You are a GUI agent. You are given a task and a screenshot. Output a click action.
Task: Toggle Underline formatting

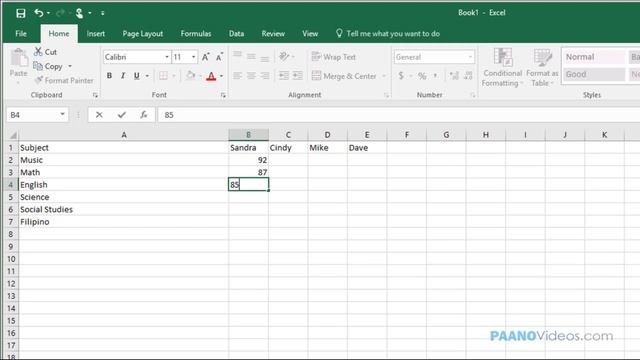(136, 76)
